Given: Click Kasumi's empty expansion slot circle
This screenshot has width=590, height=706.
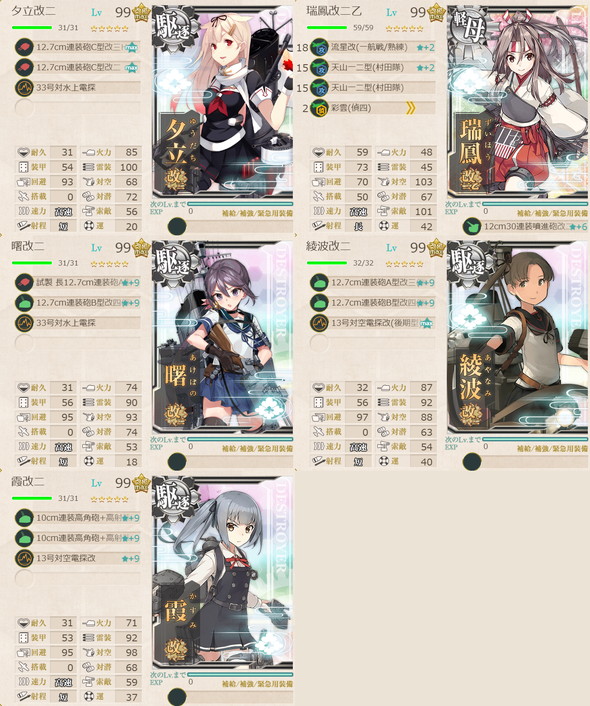Looking at the screenshot, I should click(x=177, y=697).
